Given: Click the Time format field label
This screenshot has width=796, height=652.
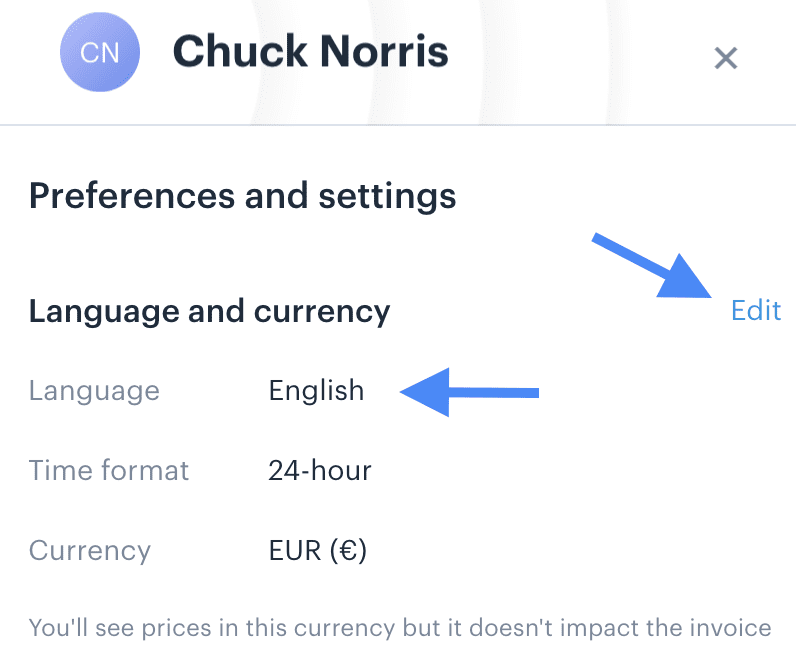Looking at the screenshot, I should point(109,470).
